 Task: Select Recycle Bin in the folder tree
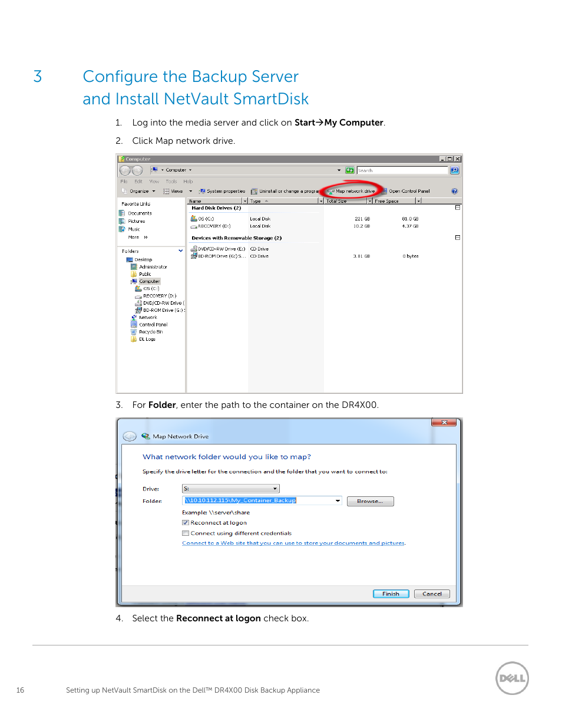point(147,332)
